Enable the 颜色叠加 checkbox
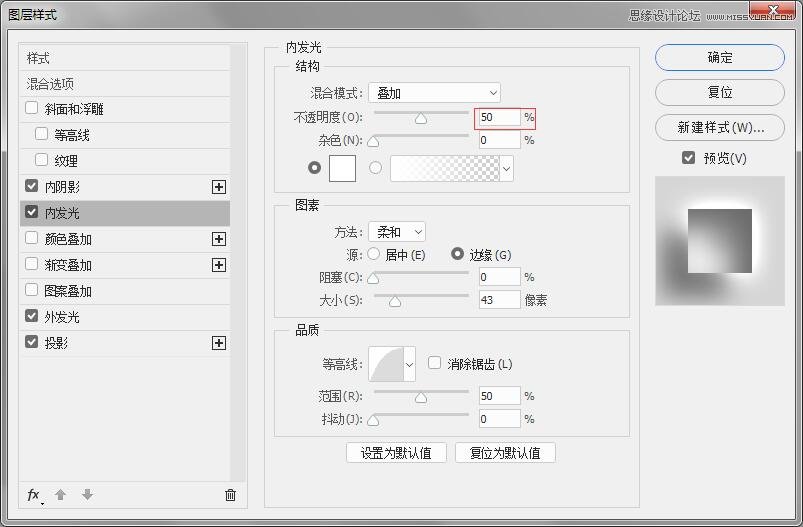Viewport: 803px width, 527px height. pyautogui.click(x=32, y=238)
